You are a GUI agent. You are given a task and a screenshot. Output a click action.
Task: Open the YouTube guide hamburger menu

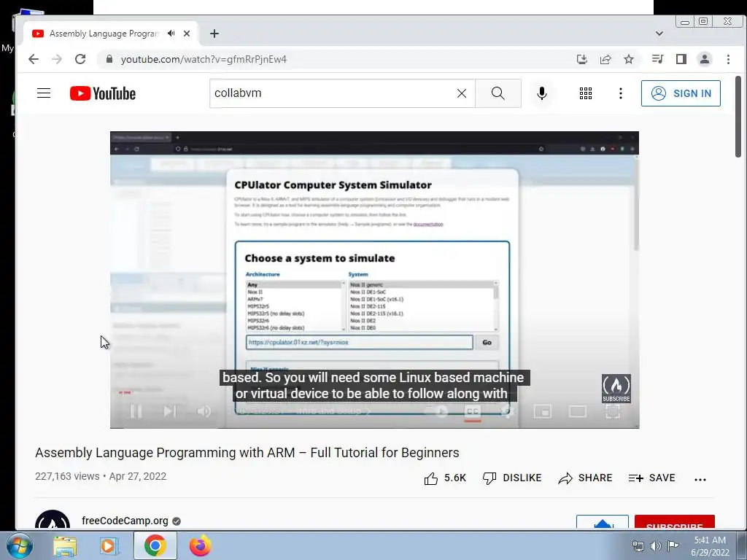tap(44, 93)
